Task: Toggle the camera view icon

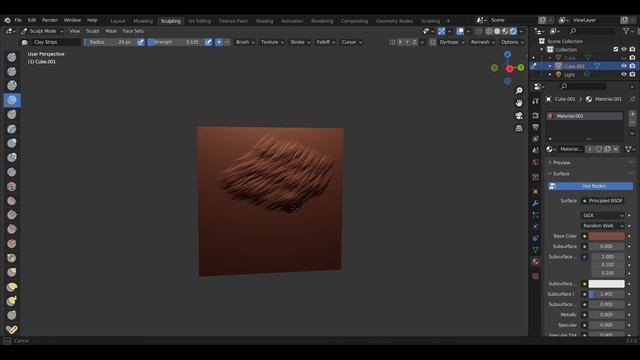Action: 519,116
